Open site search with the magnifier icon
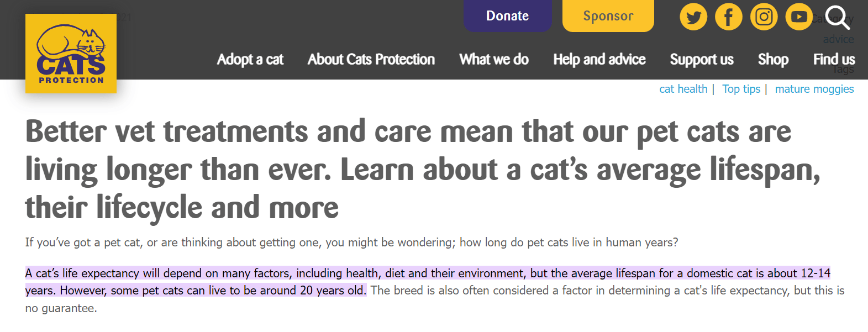 pyautogui.click(x=837, y=17)
